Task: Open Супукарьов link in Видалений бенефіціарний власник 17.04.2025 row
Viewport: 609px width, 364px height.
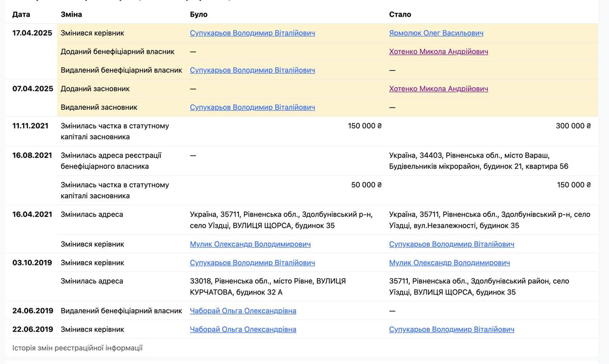Action: point(252,70)
